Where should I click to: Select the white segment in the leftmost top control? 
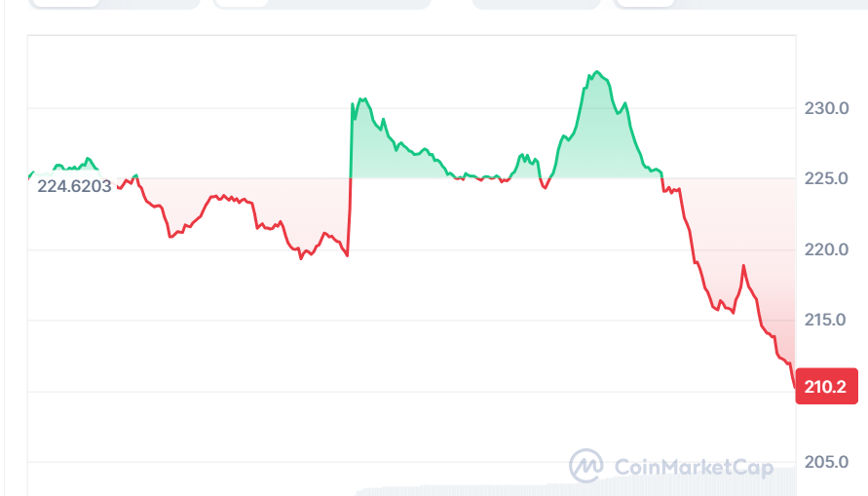coord(66,3)
